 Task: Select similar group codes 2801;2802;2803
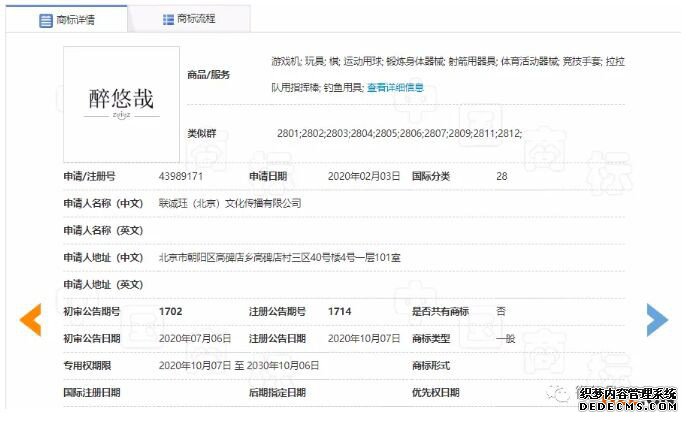(x=399, y=133)
